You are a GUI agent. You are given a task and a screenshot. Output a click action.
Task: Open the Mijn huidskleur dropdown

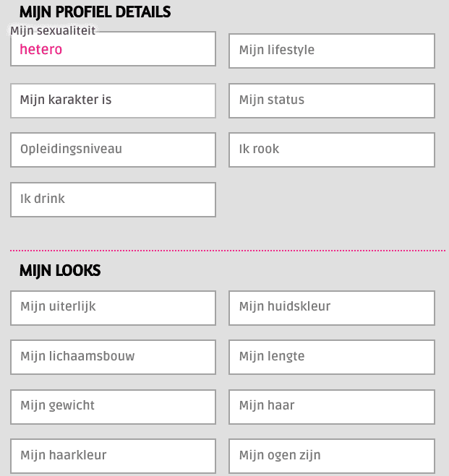point(332,308)
